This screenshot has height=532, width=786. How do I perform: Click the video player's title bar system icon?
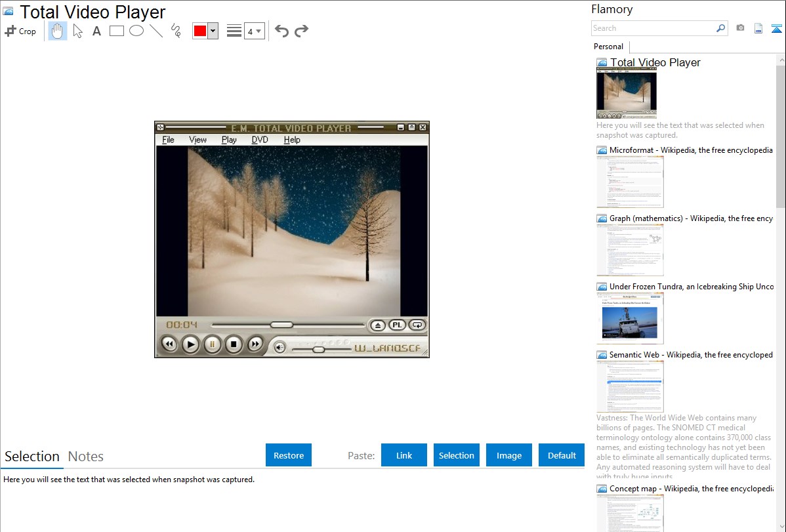[160, 127]
